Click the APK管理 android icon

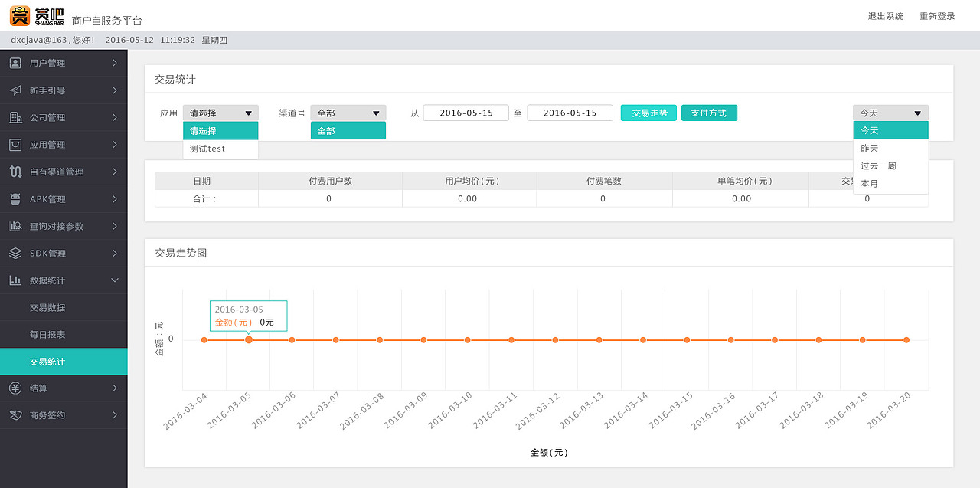pos(15,199)
